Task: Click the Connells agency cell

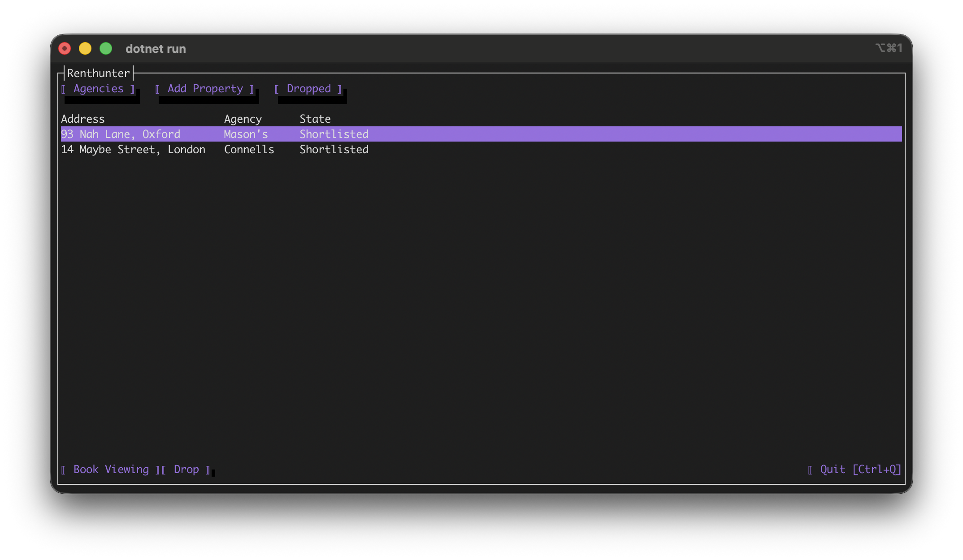Action: (x=249, y=150)
